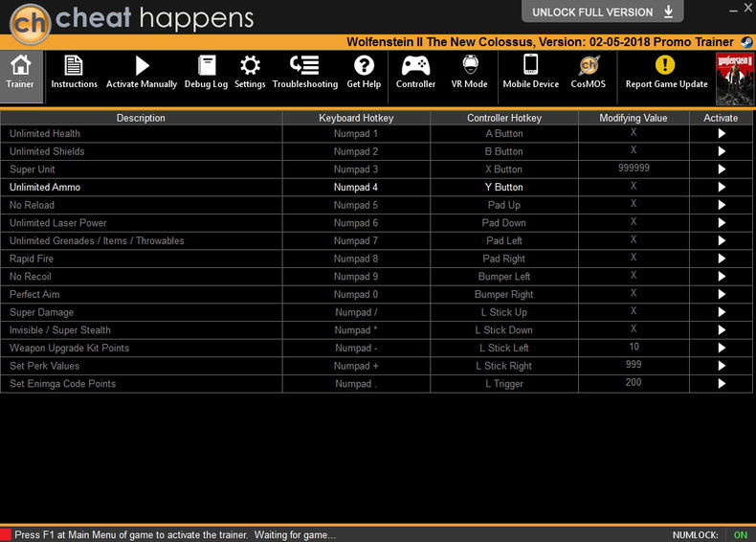Activate Unlimited Ammo cheat
The image size is (756, 542).
coord(722,188)
